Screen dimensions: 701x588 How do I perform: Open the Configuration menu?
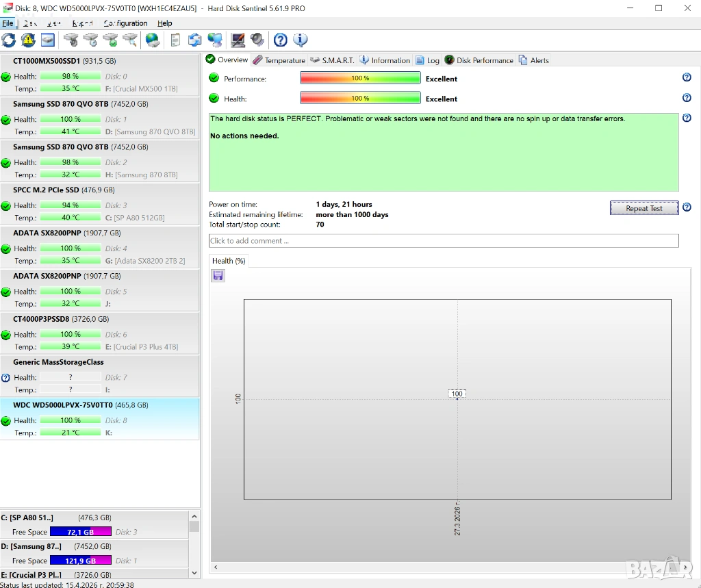(x=125, y=23)
